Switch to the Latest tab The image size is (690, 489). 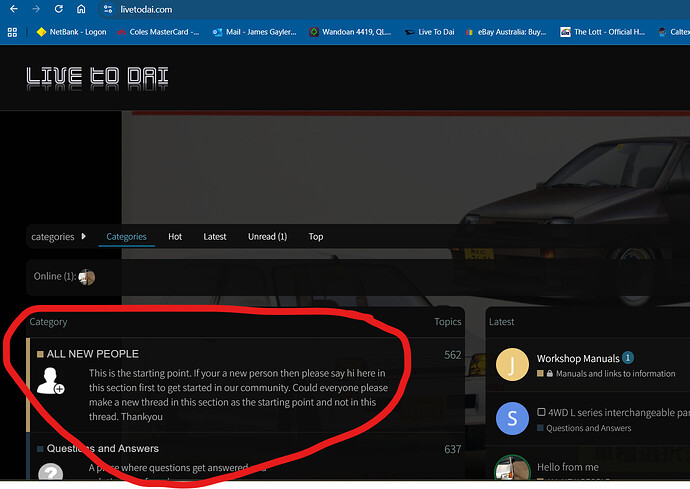[x=215, y=237]
